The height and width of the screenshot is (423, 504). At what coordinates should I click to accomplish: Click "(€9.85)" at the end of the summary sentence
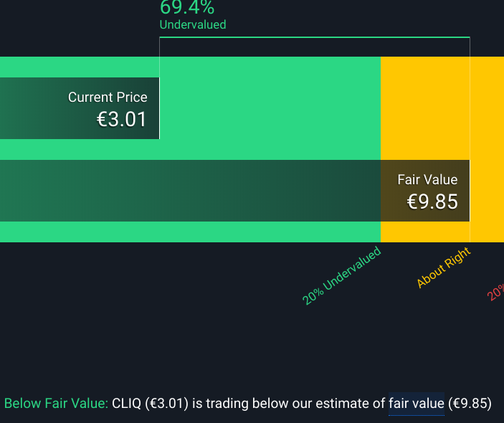[x=470, y=404]
